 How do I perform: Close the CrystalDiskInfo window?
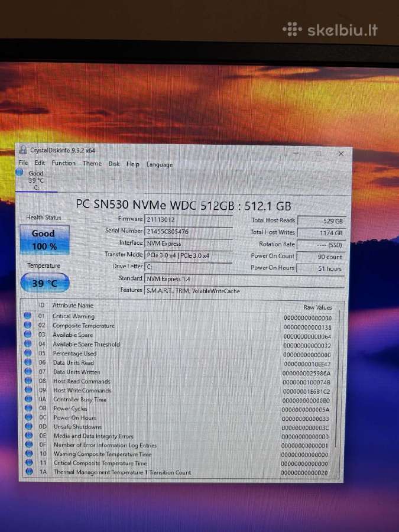click(x=341, y=154)
